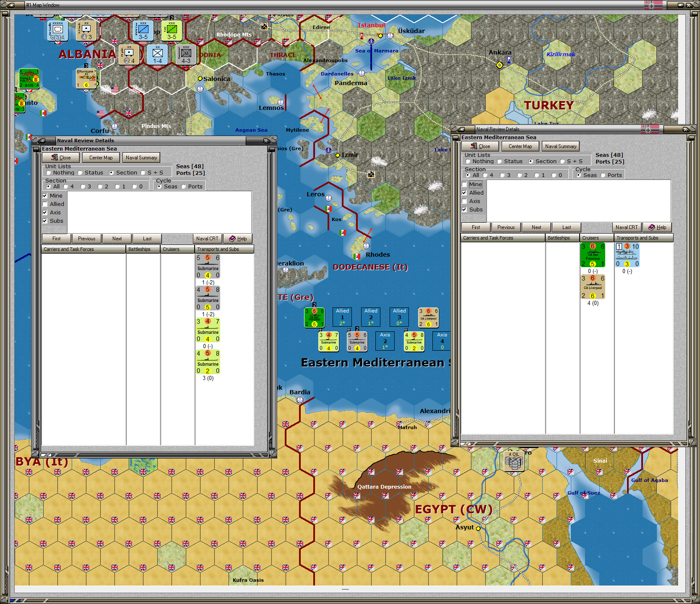Select the 3-4-7 Submarine in left window list

point(208,330)
